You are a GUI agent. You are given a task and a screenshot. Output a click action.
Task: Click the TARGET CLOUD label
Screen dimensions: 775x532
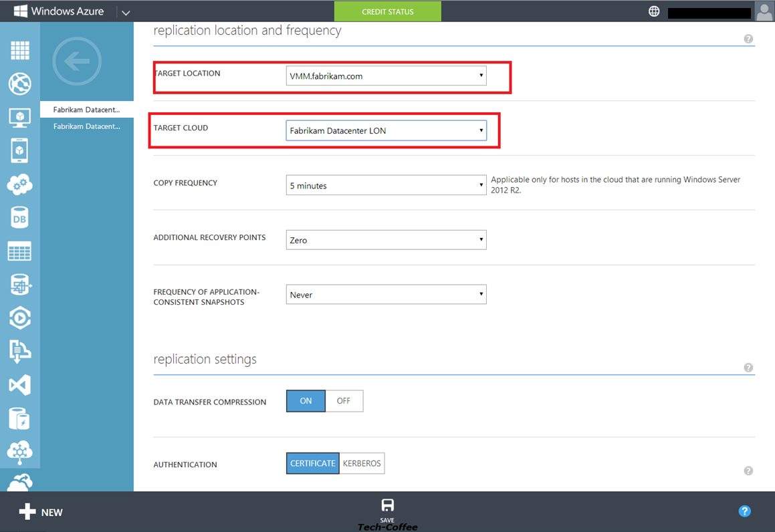tap(181, 128)
